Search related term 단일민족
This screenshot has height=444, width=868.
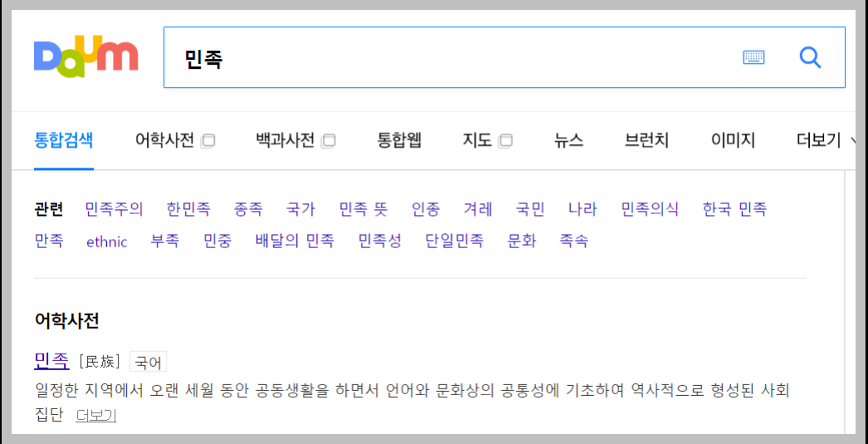(455, 242)
